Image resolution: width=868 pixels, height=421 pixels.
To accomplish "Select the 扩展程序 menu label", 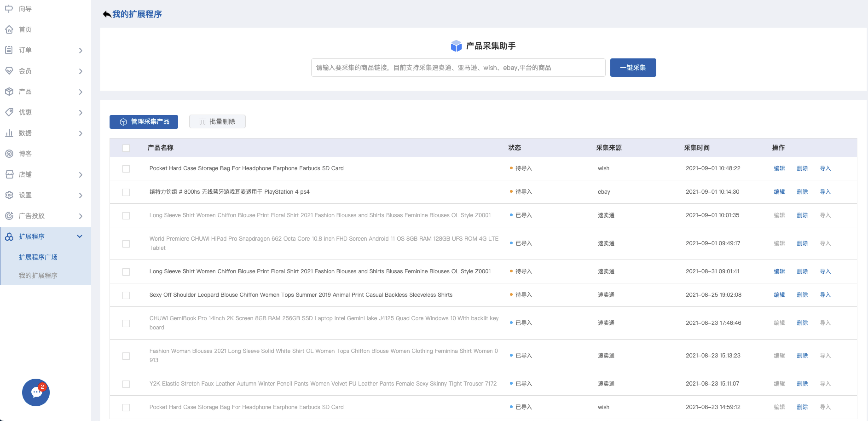I will pos(32,236).
